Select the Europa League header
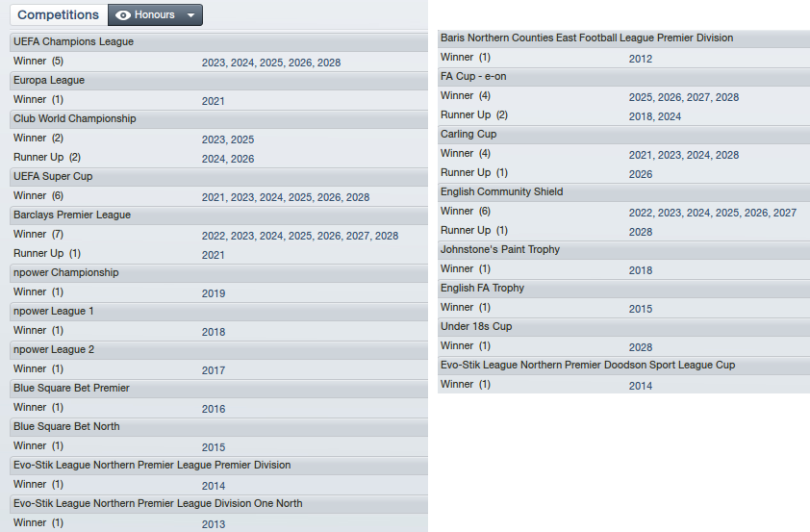This screenshot has height=532, width=810. click(x=218, y=81)
